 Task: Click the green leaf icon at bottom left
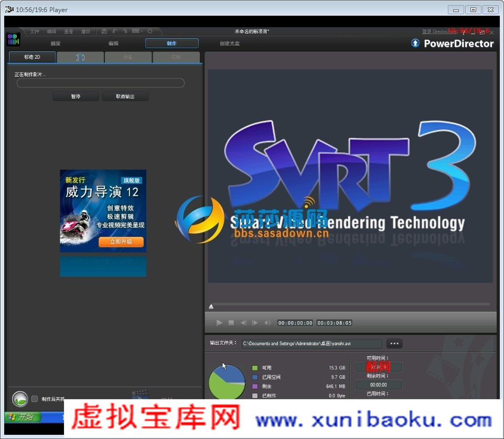point(20,399)
